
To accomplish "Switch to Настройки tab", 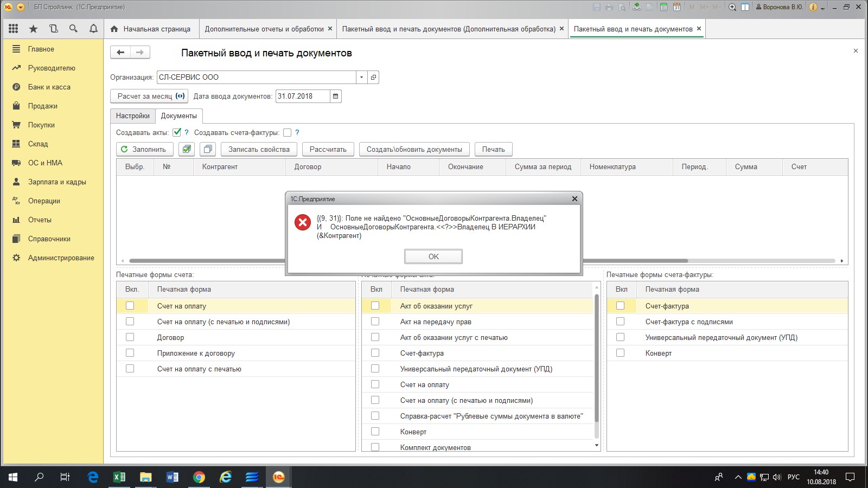I will coord(132,115).
